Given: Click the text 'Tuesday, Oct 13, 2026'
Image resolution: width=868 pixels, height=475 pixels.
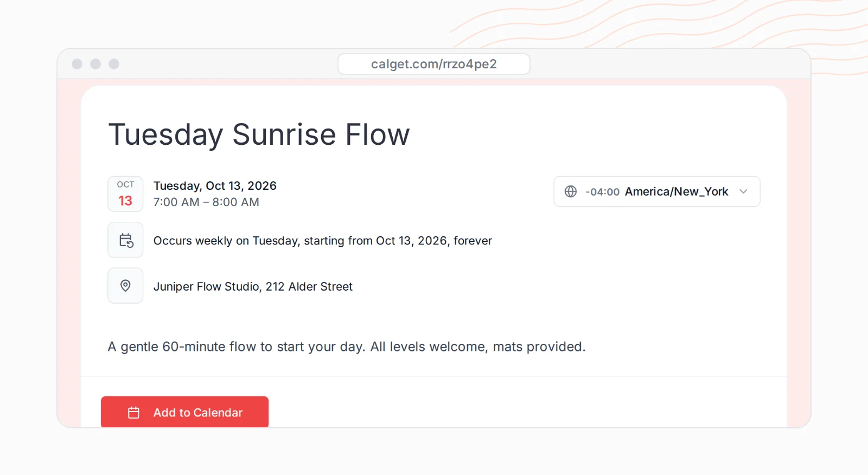Looking at the screenshot, I should (x=215, y=185).
